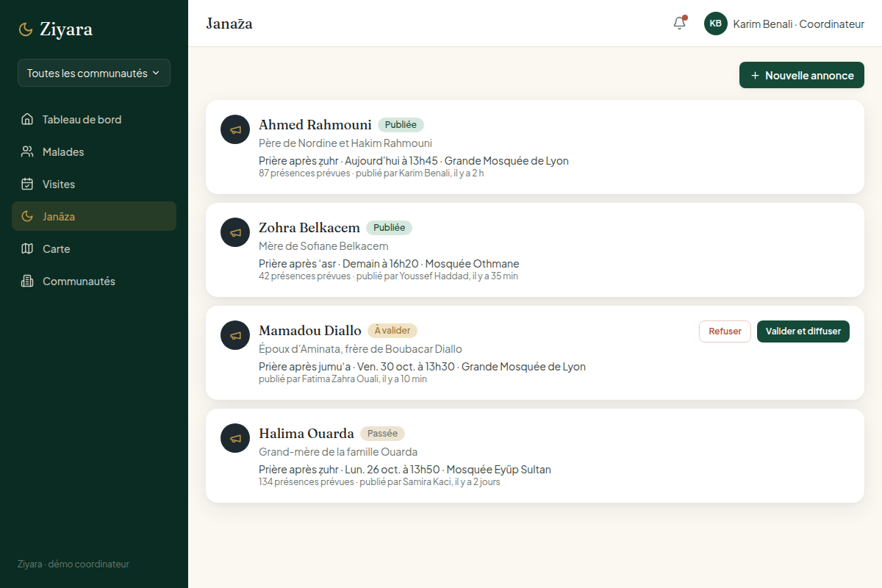Click the calendar icon for Visites
This screenshot has width=882, height=588.
27,184
